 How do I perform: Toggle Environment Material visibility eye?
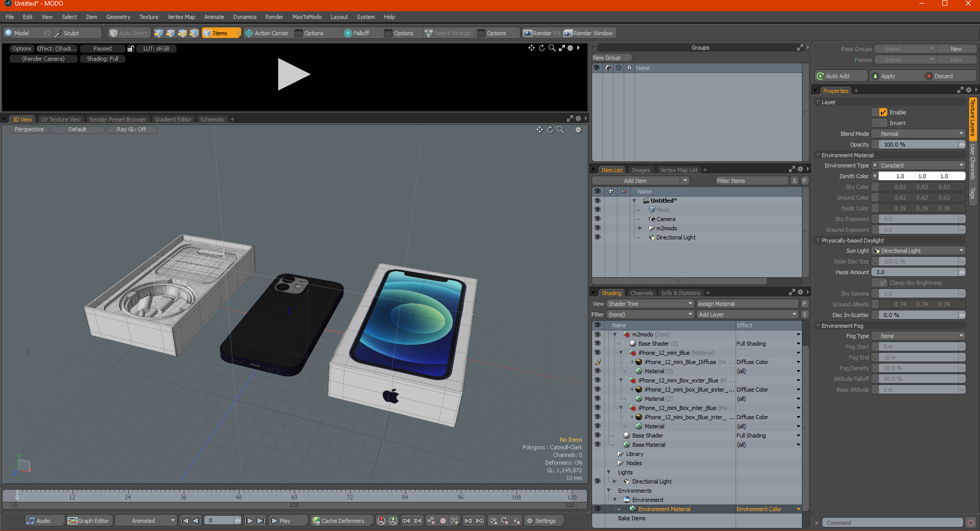(x=597, y=509)
